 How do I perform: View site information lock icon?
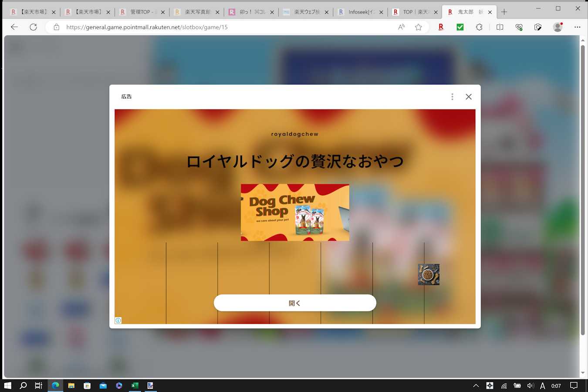coord(56,27)
